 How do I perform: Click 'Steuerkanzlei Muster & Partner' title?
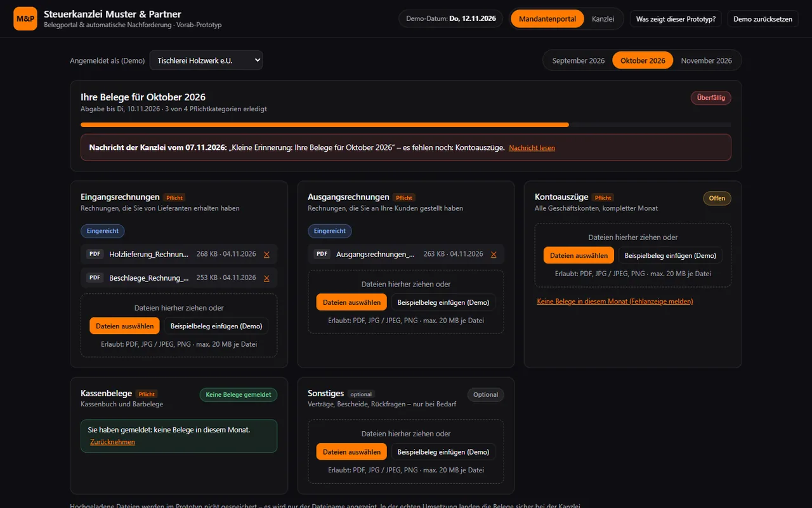click(x=112, y=14)
